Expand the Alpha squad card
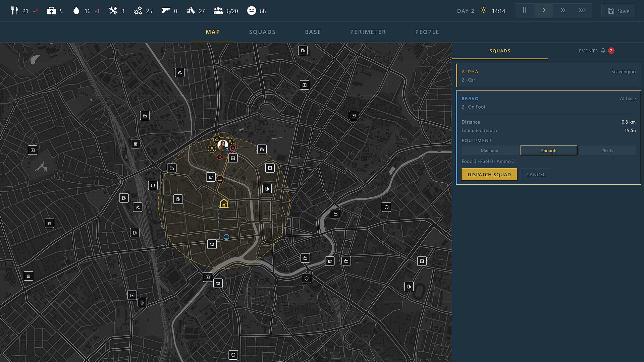This screenshot has height=362, width=644. [548, 76]
